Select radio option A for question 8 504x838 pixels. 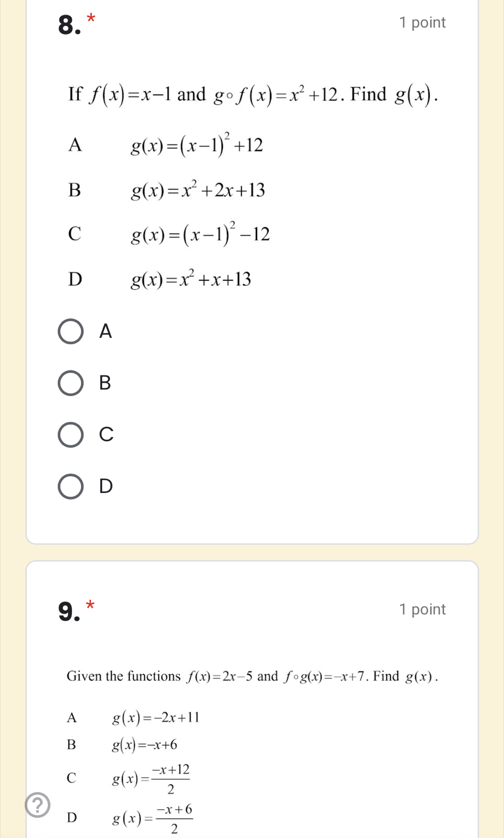coord(71,331)
